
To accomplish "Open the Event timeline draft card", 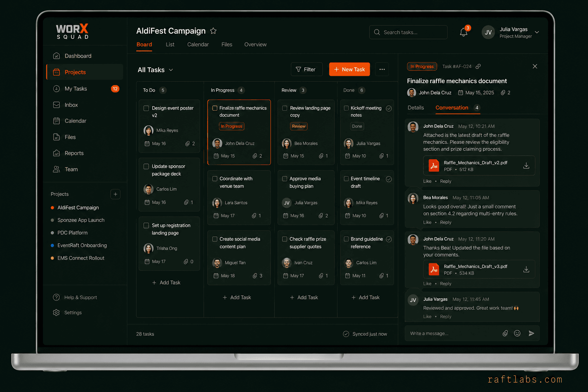I will [x=367, y=198].
